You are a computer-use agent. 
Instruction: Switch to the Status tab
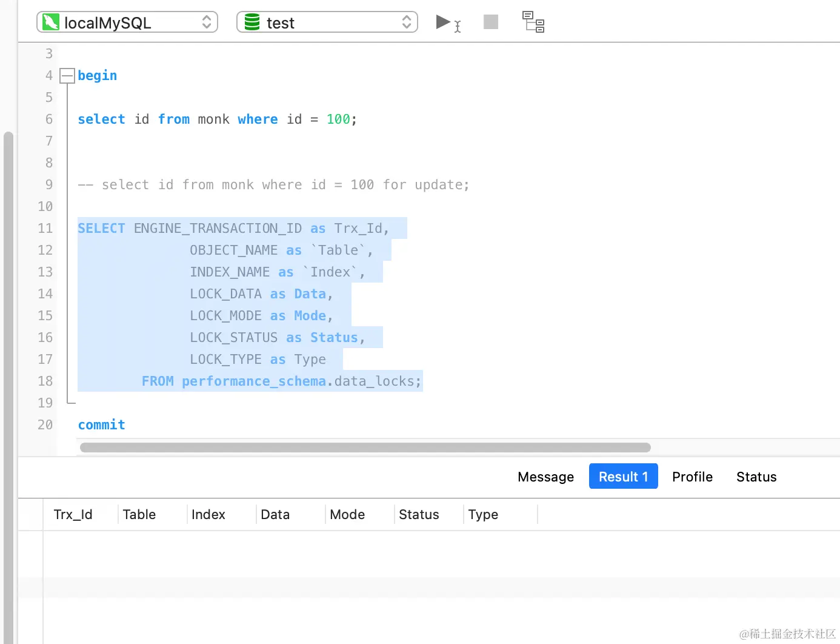756,477
